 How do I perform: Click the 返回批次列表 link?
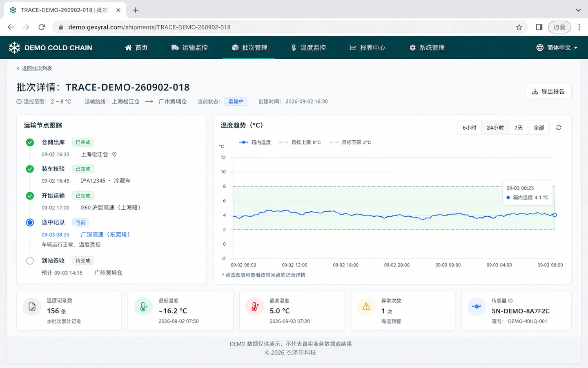pyautogui.click(x=34, y=68)
